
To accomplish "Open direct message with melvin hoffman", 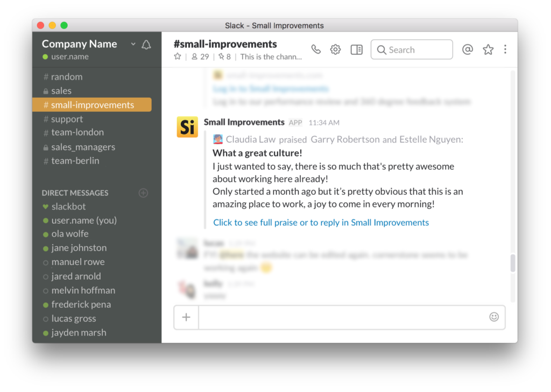I will 79,290.
